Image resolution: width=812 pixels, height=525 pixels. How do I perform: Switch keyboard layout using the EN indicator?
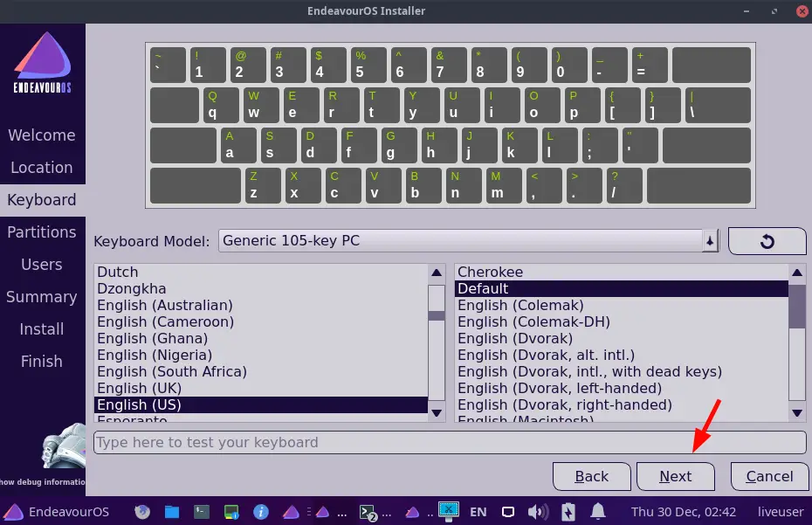478,512
